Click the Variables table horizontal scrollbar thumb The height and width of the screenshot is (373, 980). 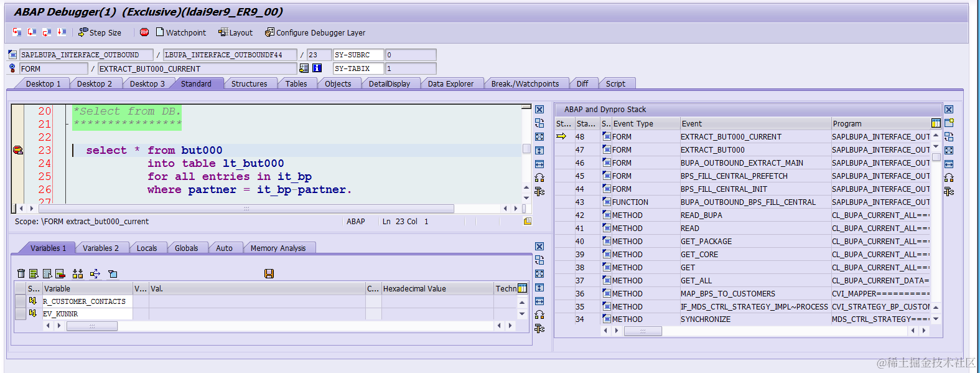click(92, 326)
